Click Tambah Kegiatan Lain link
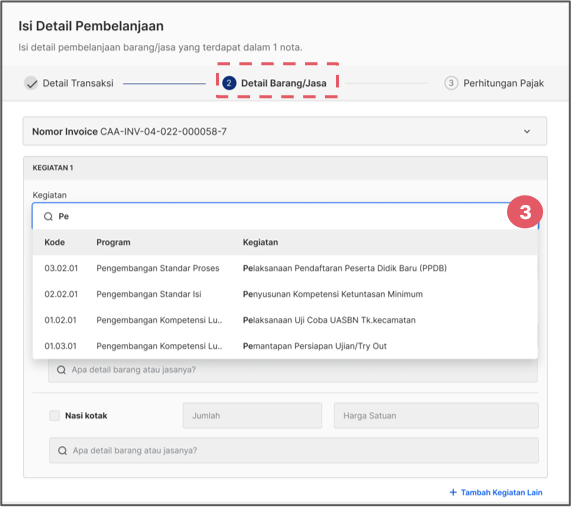The height and width of the screenshot is (507, 571). click(x=496, y=492)
